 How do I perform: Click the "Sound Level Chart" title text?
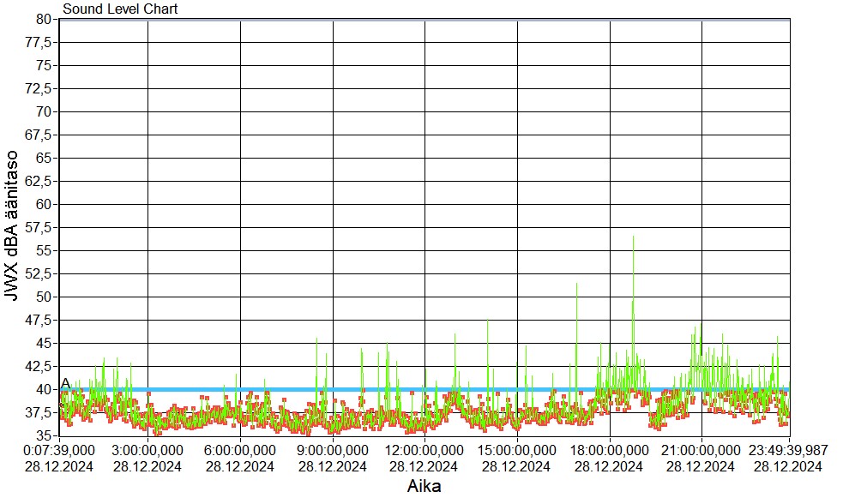click(x=120, y=9)
